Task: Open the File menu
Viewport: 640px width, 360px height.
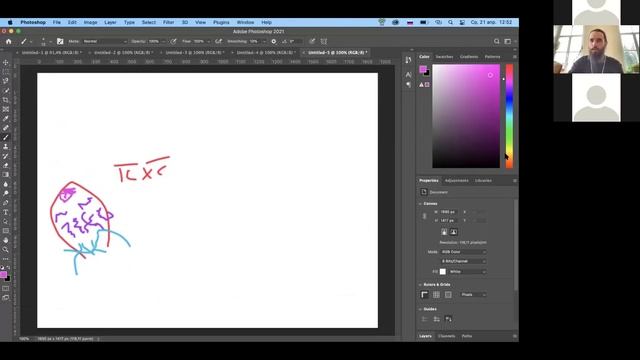Action: coord(57,22)
